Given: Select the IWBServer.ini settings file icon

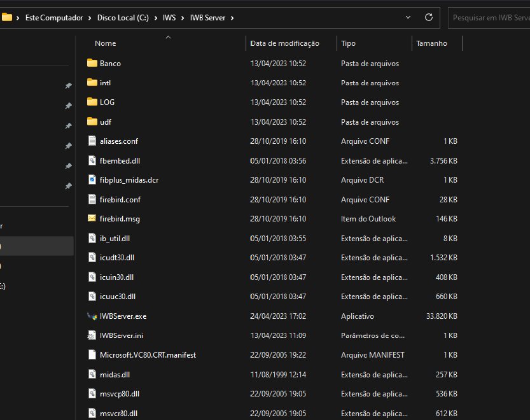Looking at the screenshot, I should click(x=92, y=335).
